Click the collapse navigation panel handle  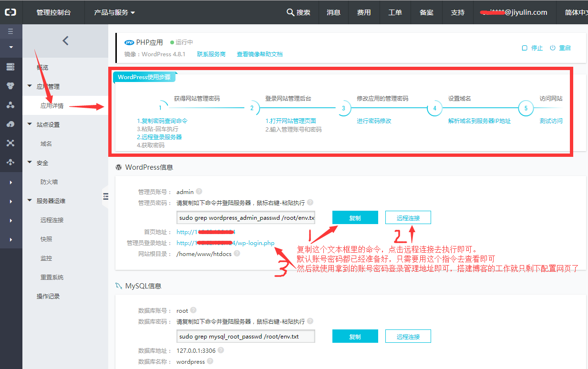tap(105, 196)
